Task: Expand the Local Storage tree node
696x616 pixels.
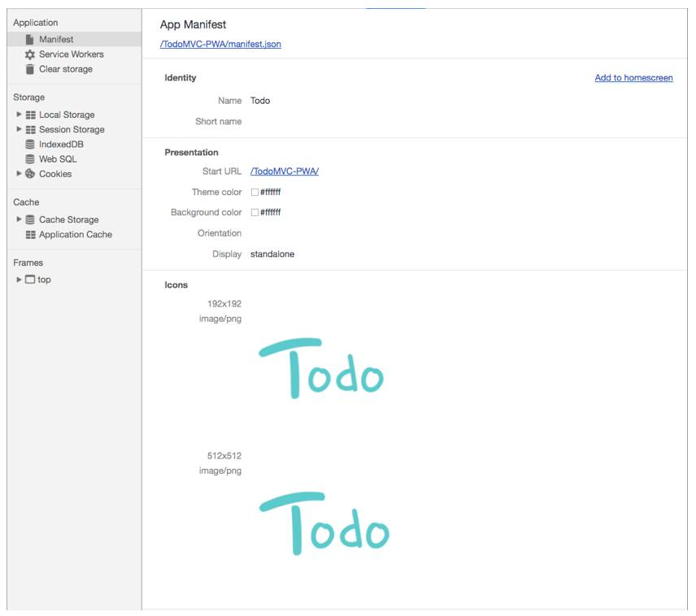Action: [19, 115]
